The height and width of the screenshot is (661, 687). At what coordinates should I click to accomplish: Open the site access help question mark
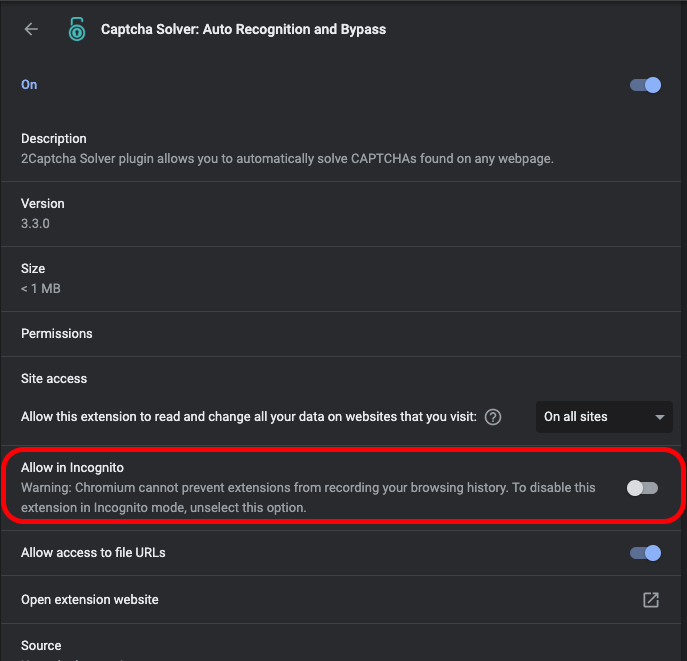pos(493,417)
